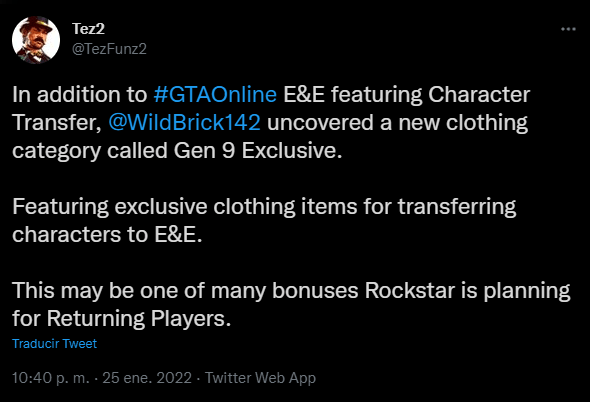Follow the #GTAOnline hashtag link
The height and width of the screenshot is (402, 590).
(215, 94)
